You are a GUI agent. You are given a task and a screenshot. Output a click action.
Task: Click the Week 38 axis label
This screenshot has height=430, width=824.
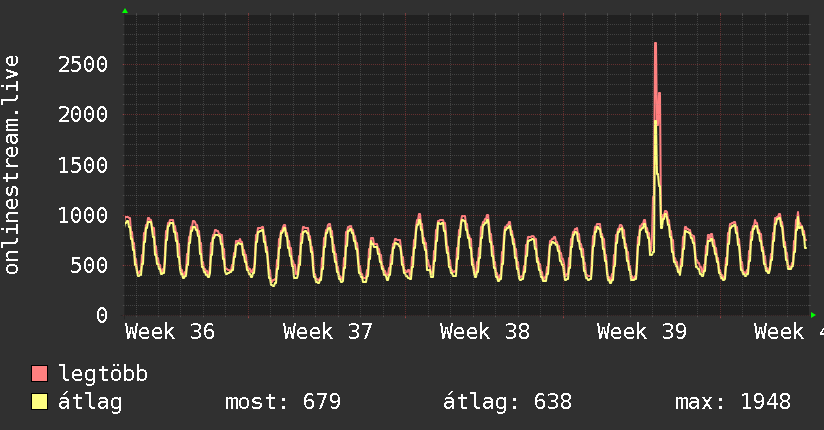pyautogui.click(x=485, y=332)
